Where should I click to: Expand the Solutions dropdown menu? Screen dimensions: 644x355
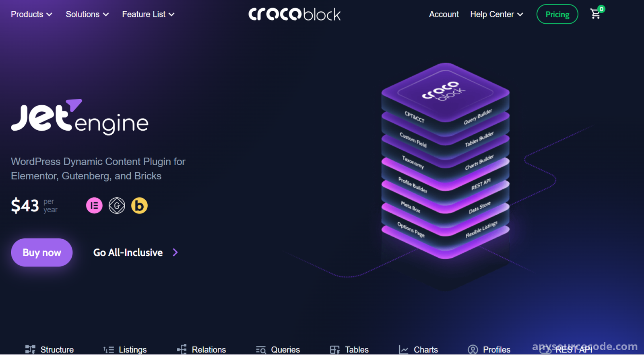coord(87,14)
